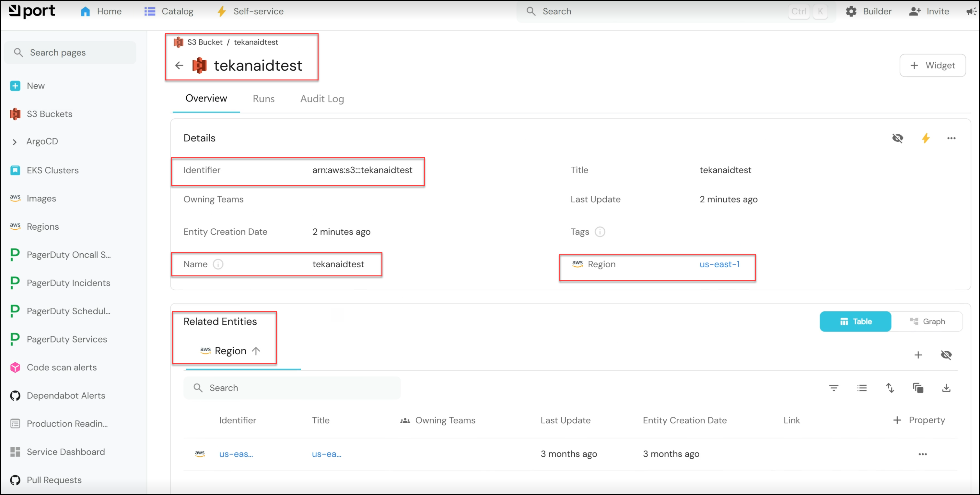Open the us-ea... title link in table row

pyautogui.click(x=326, y=454)
